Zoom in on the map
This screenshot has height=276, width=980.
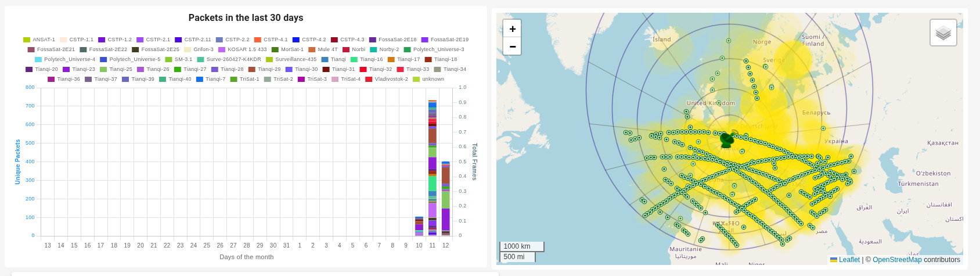pyautogui.click(x=512, y=28)
